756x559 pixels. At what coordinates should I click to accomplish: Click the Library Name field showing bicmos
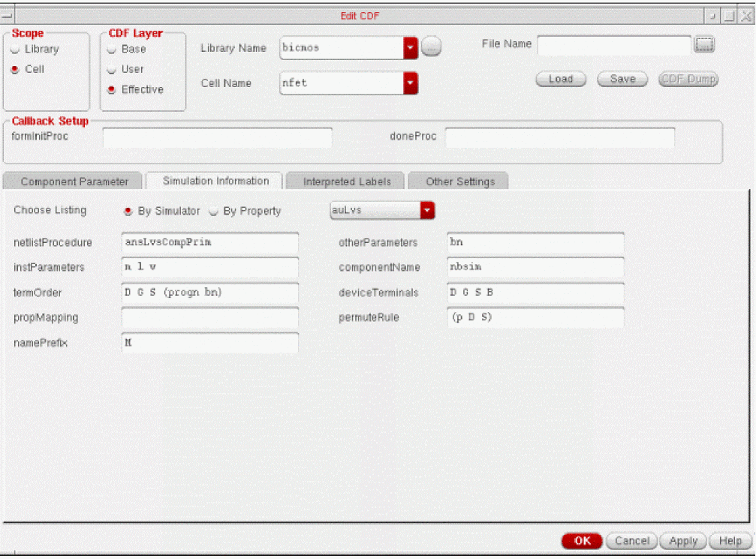[342, 48]
